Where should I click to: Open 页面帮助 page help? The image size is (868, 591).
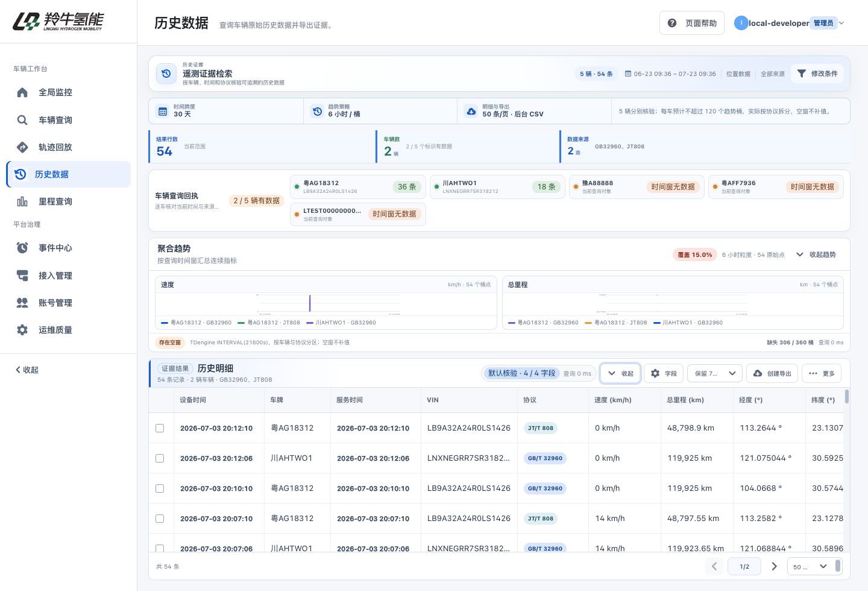(692, 23)
